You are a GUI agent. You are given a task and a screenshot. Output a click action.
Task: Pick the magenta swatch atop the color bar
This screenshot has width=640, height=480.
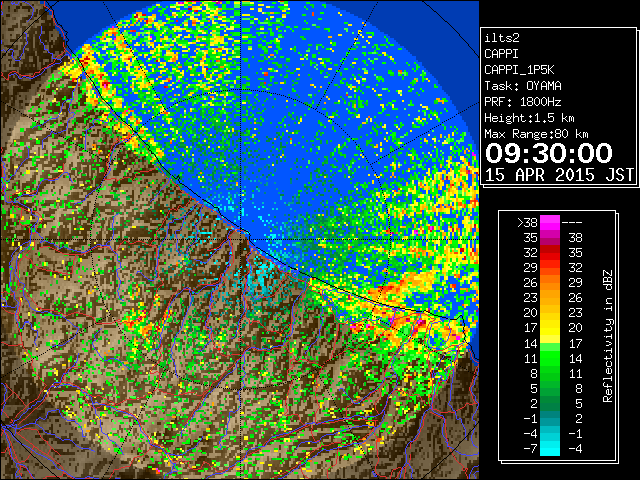[x=550, y=223]
